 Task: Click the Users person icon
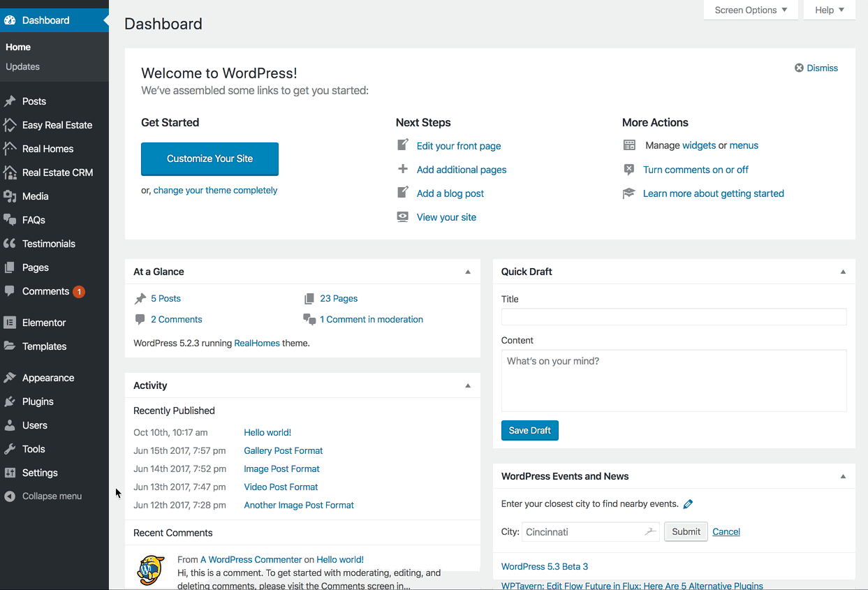click(x=10, y=425)
